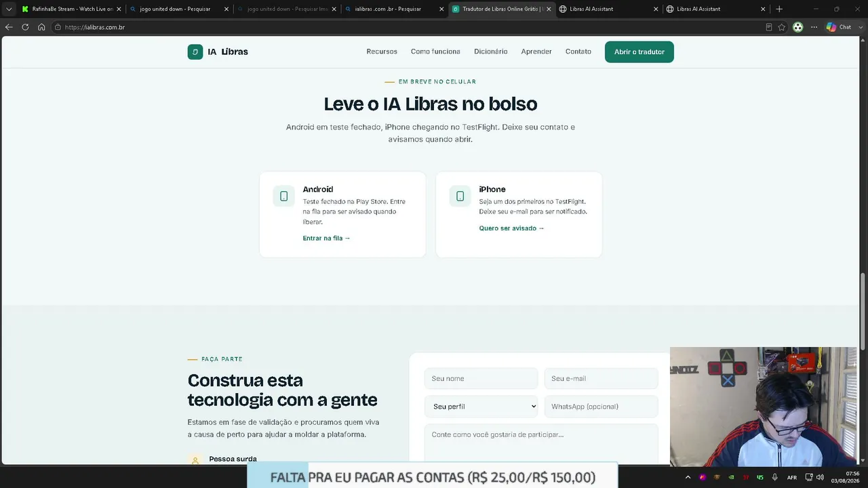Click the Pessoa surda person icon
This screenshot has height=488, width=868.
coord(195,460)
